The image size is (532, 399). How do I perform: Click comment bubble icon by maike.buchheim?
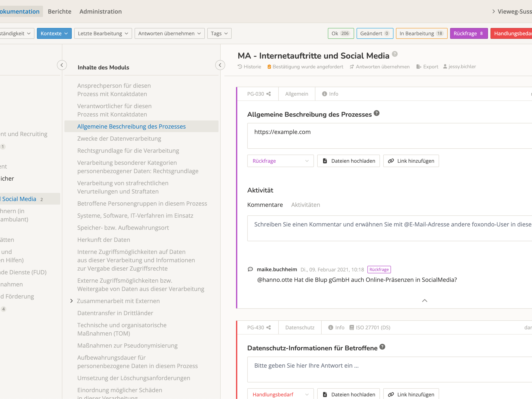(250, 269)
